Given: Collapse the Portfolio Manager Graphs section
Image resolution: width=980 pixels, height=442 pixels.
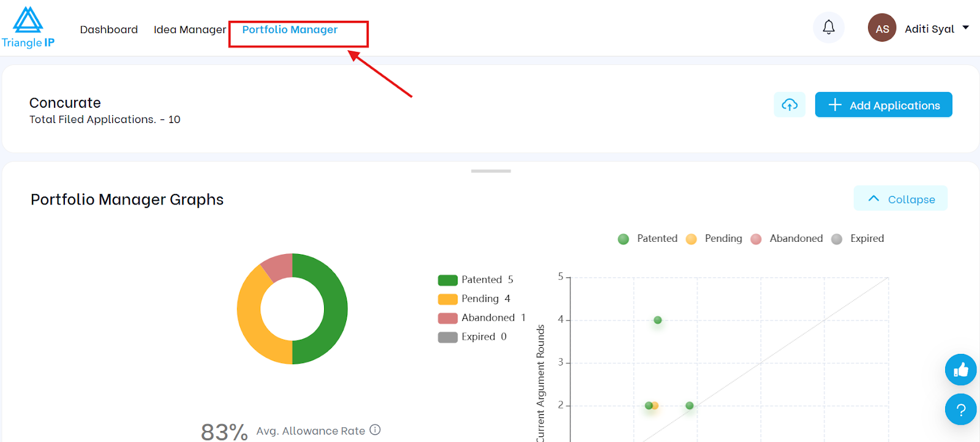Looking at the screenshot, I should pyautogui.click(x=900, y=198).
